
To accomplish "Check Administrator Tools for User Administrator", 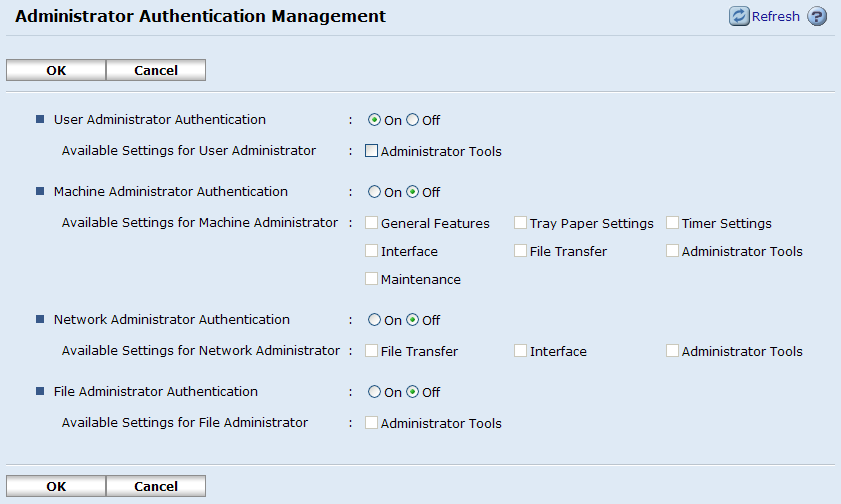I will [x=372, y=152].
